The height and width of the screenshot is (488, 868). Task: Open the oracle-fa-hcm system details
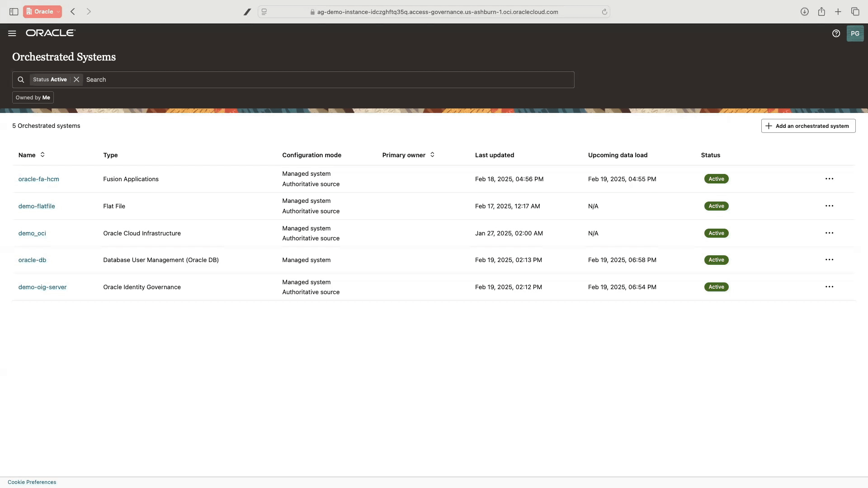click(x=39, y=179)
